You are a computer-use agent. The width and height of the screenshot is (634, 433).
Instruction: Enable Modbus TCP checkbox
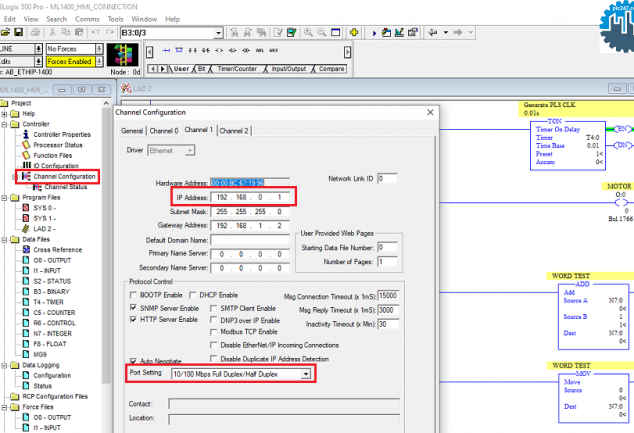(x=213, y=332)
